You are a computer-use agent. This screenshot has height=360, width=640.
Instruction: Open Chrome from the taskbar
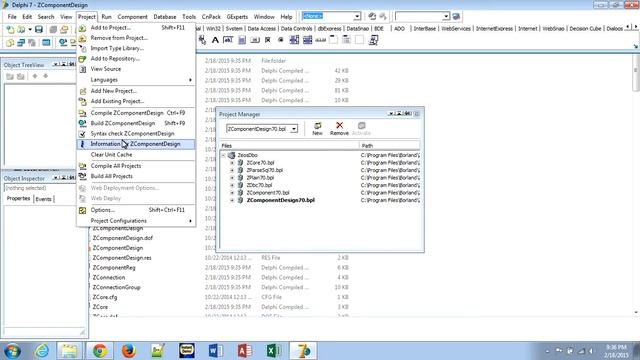point(100,351)
